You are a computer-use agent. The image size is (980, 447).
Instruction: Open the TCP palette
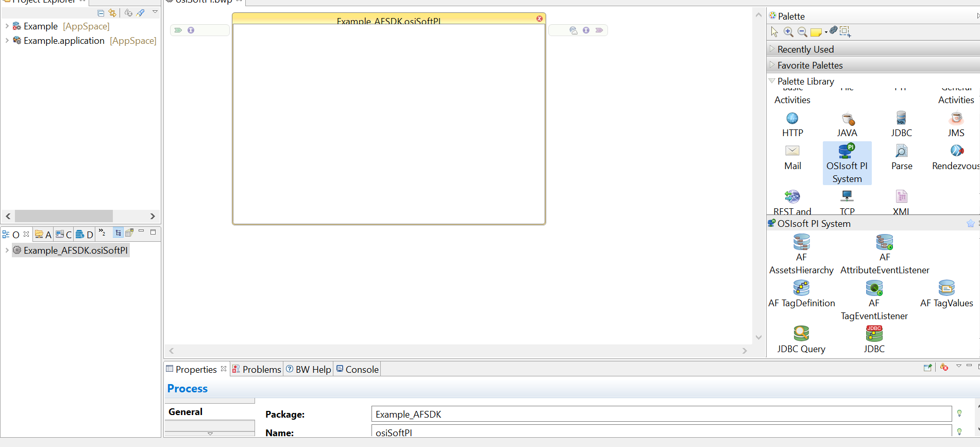click(847, 202)
